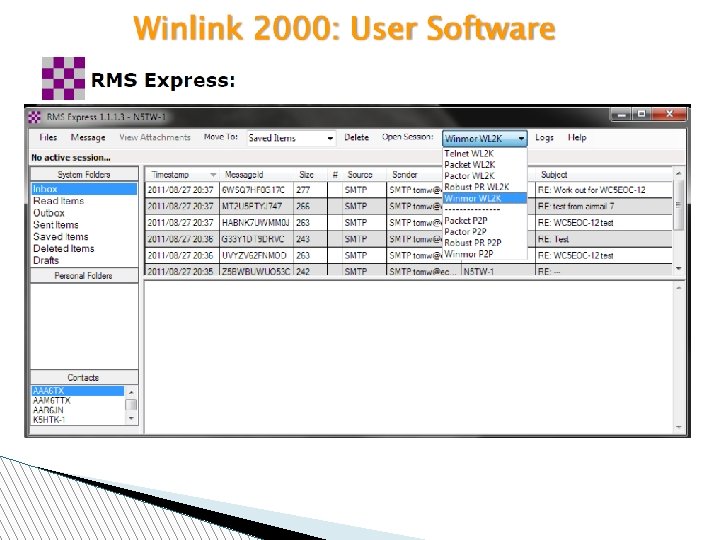Click contacts list scroll up arrow
The height and width of the screenshot is (540, 720).
click(x=131, y=392)
